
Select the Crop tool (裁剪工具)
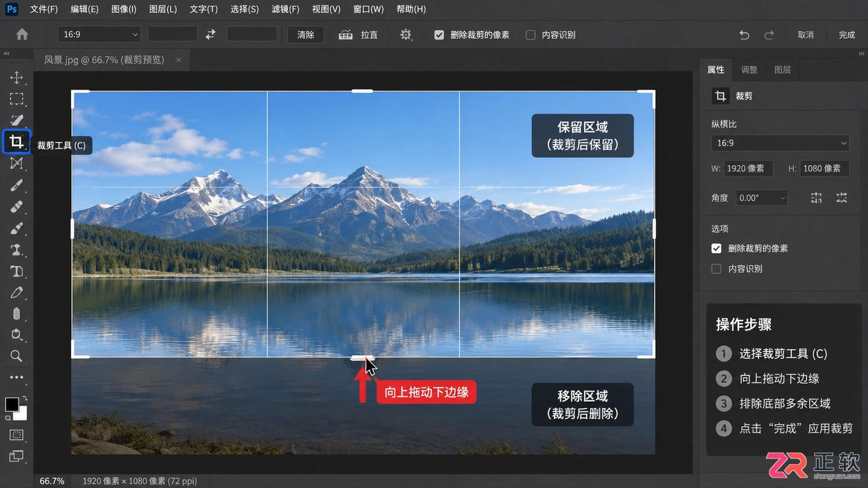[x=16, y=142]
